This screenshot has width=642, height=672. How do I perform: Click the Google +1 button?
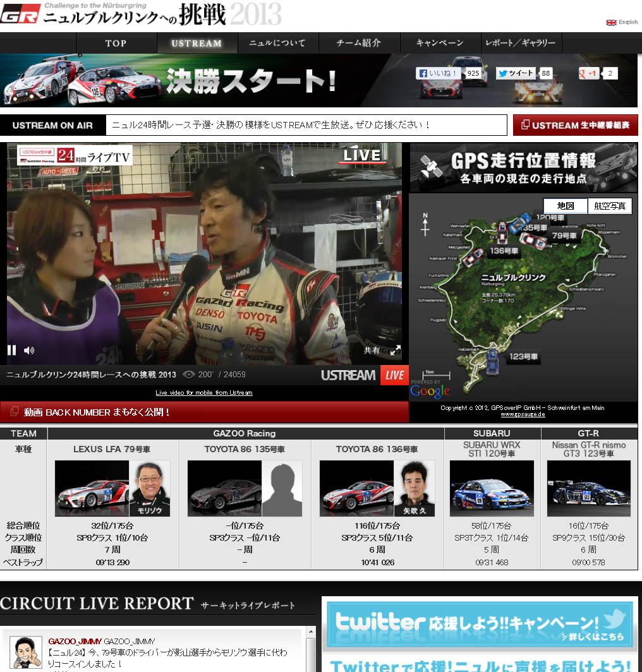click(x=588, y=73)
